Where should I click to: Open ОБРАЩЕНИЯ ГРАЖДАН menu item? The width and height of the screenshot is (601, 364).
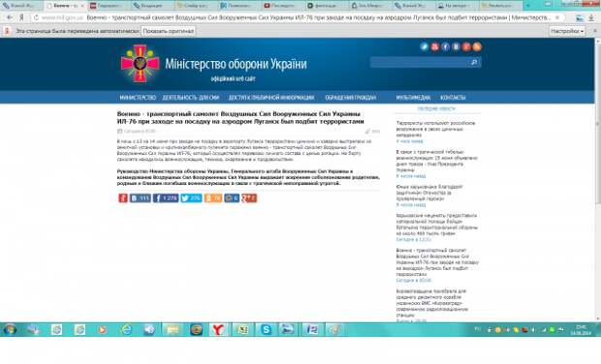[350, 98]
